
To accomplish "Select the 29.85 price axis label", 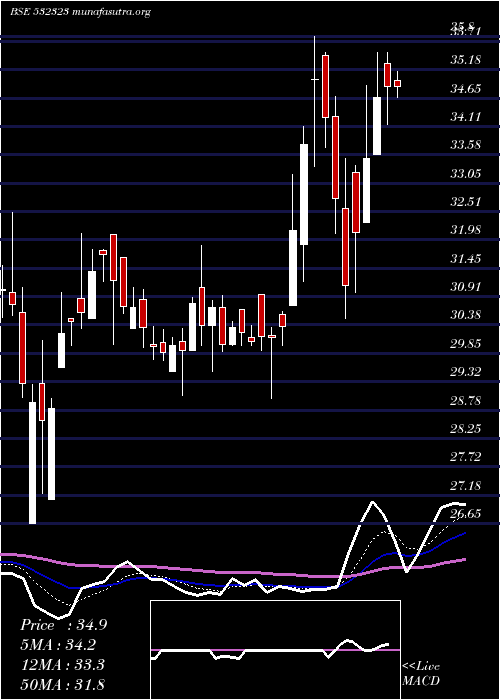I will pyautogui.click(x=466, y=343).
